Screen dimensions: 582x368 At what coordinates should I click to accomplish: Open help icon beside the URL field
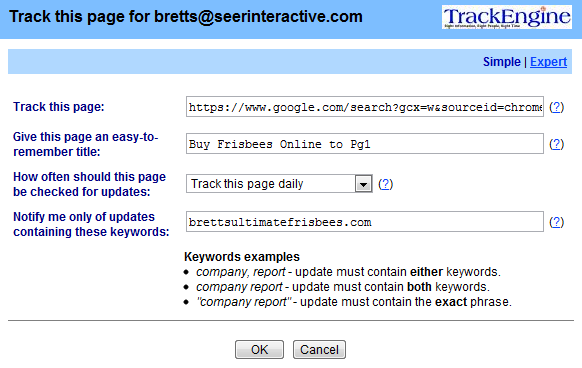[556, 107]
